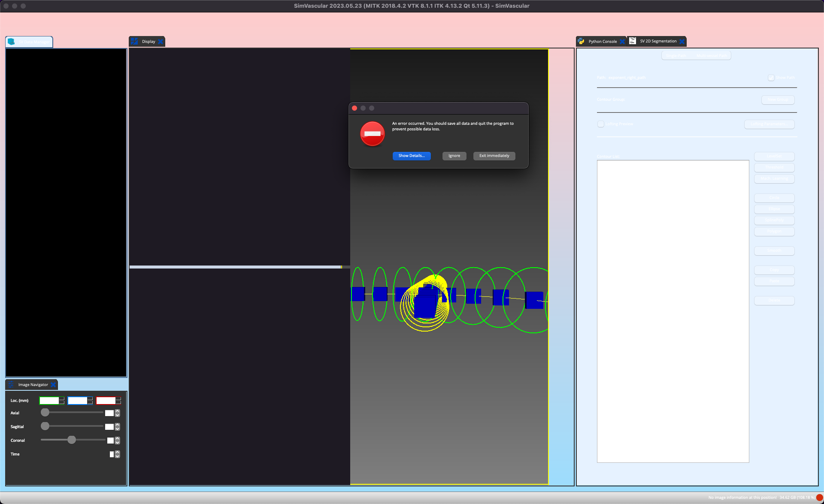This screenshot has height=504, width=824.
Task: Switch to the Python Console tab
Action: click(x=602, y=42)
